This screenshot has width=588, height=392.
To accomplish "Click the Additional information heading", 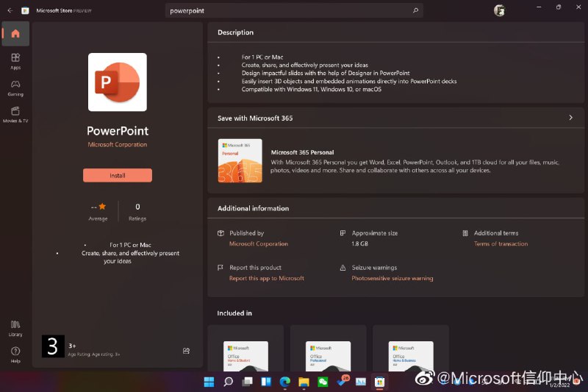I will (x=253, y=208).
